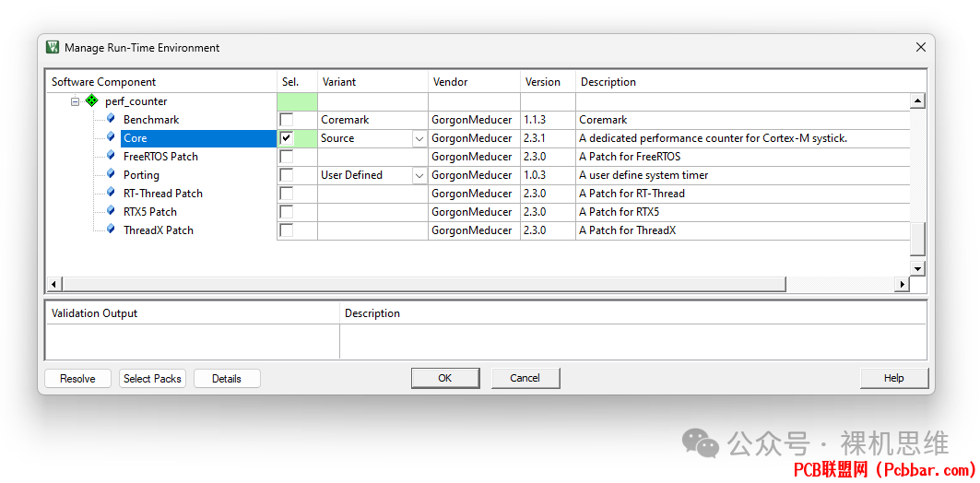This screenshot has width=980, height=483.
Task: Tick the RT-Thread Patch checkbox
Action: pos(286,193)
